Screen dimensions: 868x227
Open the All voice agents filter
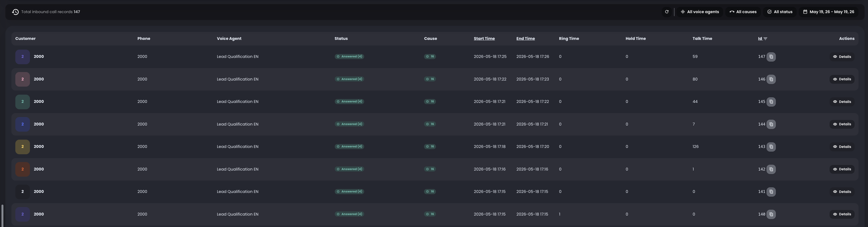699,12
